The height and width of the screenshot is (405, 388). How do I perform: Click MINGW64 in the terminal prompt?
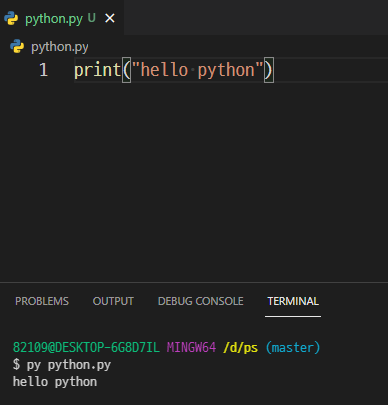pyautogui.click(x=191, y=348)
